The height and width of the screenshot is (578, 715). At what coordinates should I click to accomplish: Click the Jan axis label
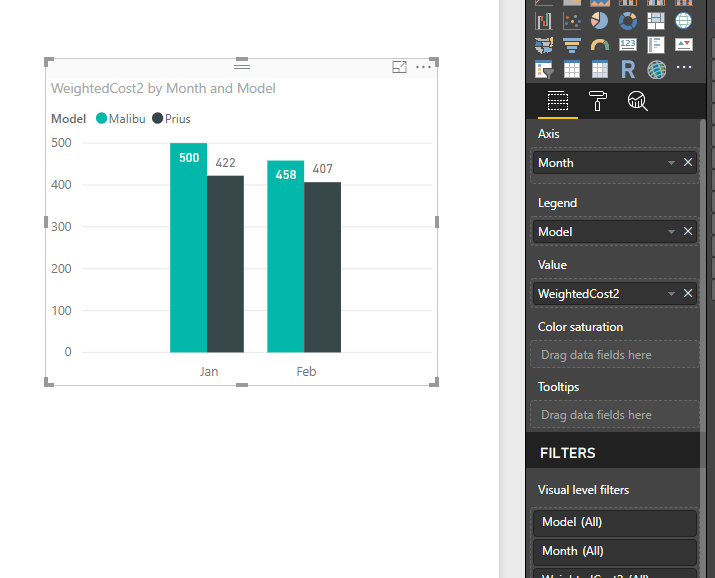point(209,372)
